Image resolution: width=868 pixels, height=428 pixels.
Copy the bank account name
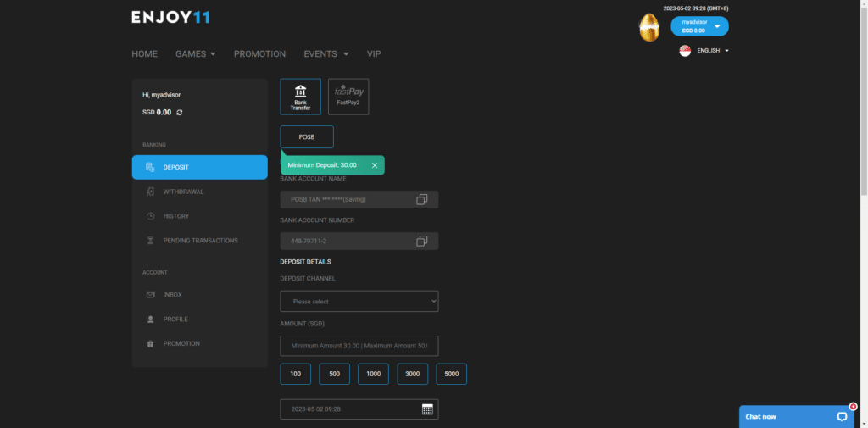[x=422, y=199]
